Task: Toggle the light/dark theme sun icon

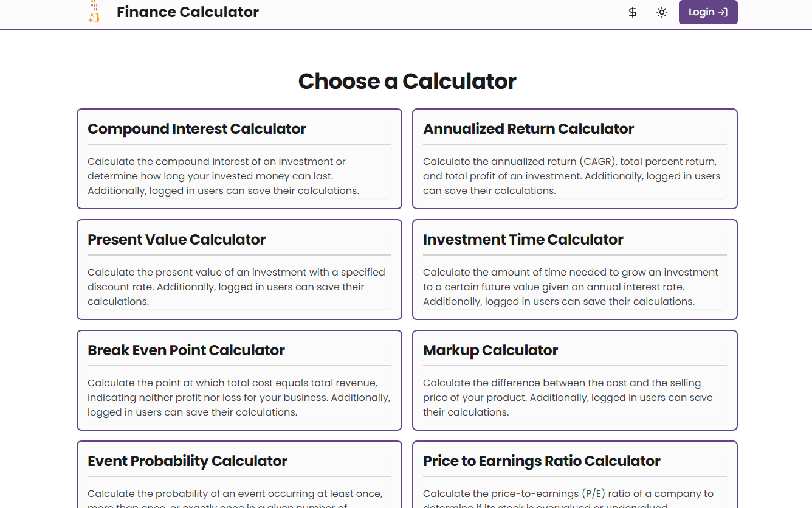Action: 662,12
